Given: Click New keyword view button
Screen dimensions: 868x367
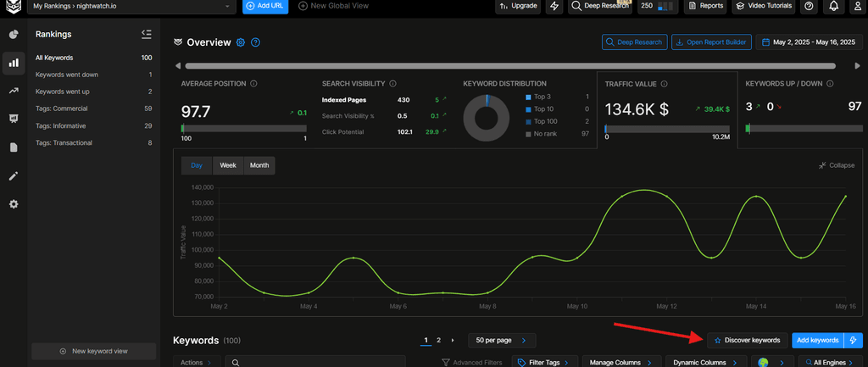Looking at the screenshot, I should pyautogui.click(x=93, y=351).
